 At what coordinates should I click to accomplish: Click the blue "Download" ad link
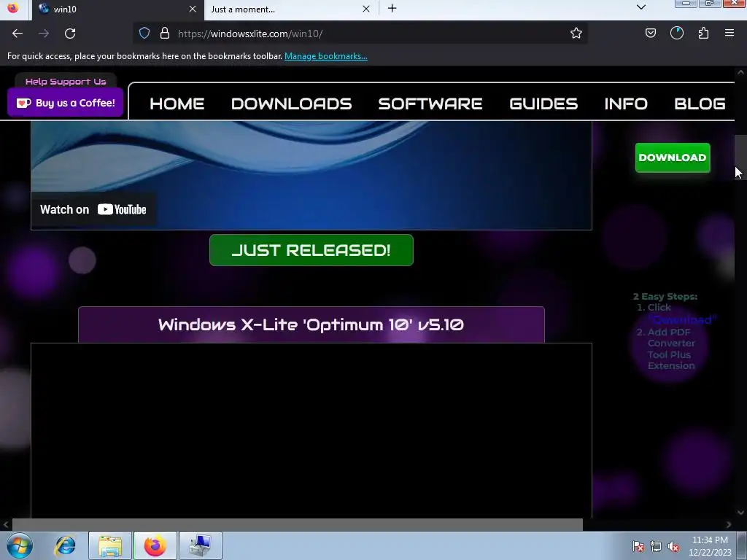pyautogui.click(x=682, y=319)
